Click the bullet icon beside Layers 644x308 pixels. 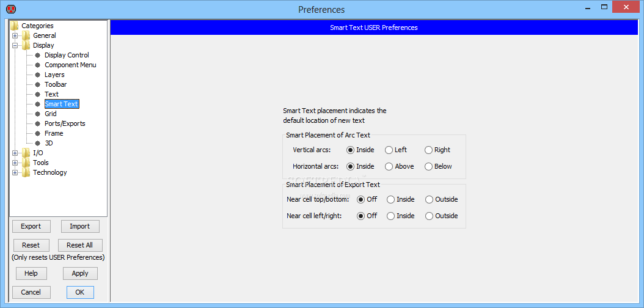pyautogui.click(x=38, y=75)
